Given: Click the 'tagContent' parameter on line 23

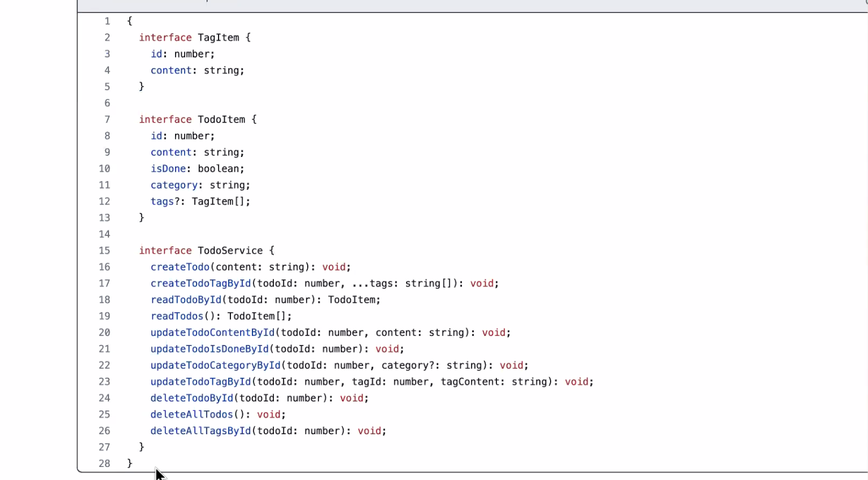Looking at the screenshot, I should (470, 382).
